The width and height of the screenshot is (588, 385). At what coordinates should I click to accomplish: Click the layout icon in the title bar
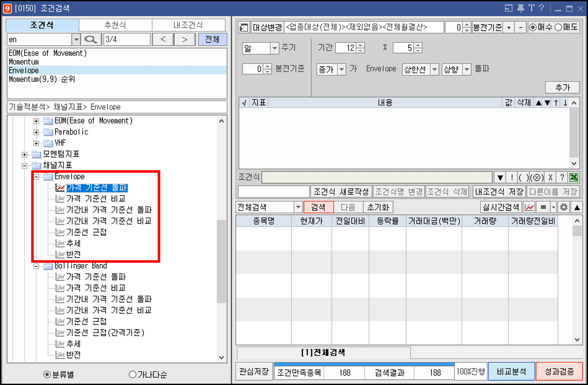click(509, 8)
